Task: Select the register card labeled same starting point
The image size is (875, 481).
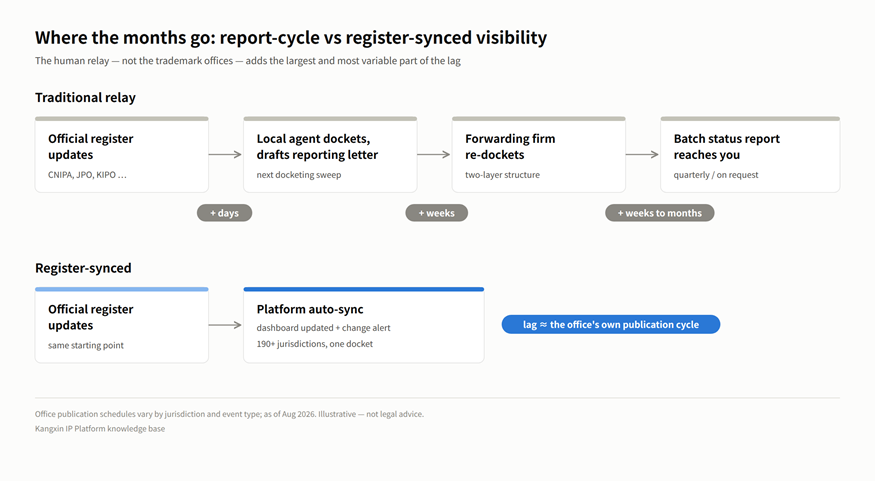Action: 122,325
